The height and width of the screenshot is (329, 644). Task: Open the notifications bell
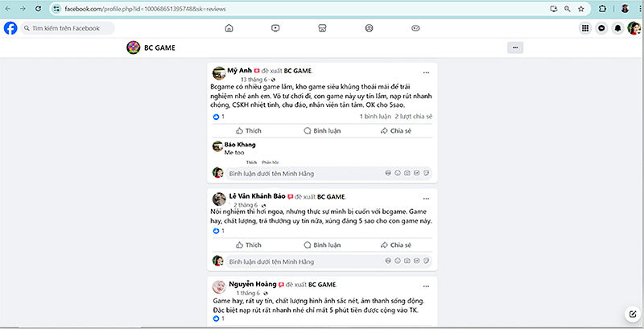tap(617, 28)
